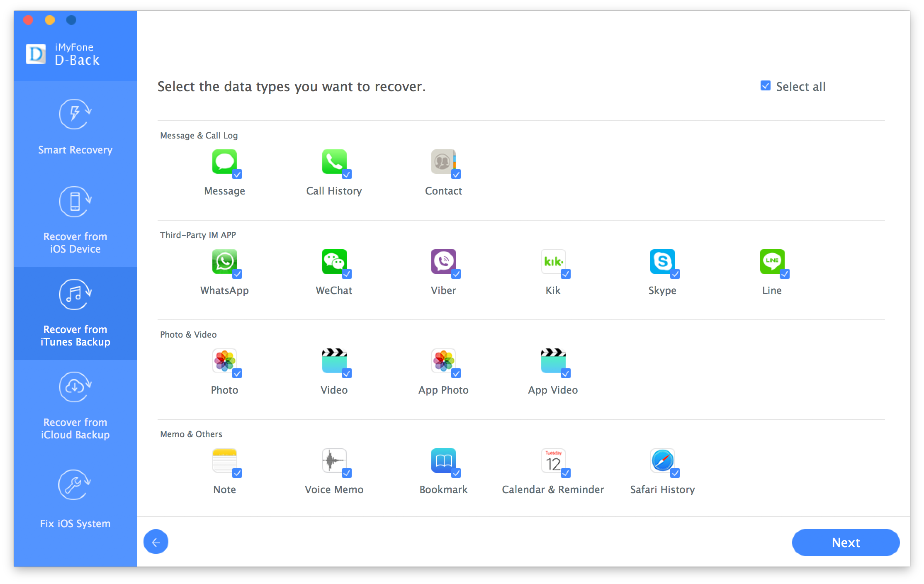Image resolution: width=924 pixels, height=584 pixels.
Task: Toggle the Message icon's checkmark badge
Action: [237, 174]
